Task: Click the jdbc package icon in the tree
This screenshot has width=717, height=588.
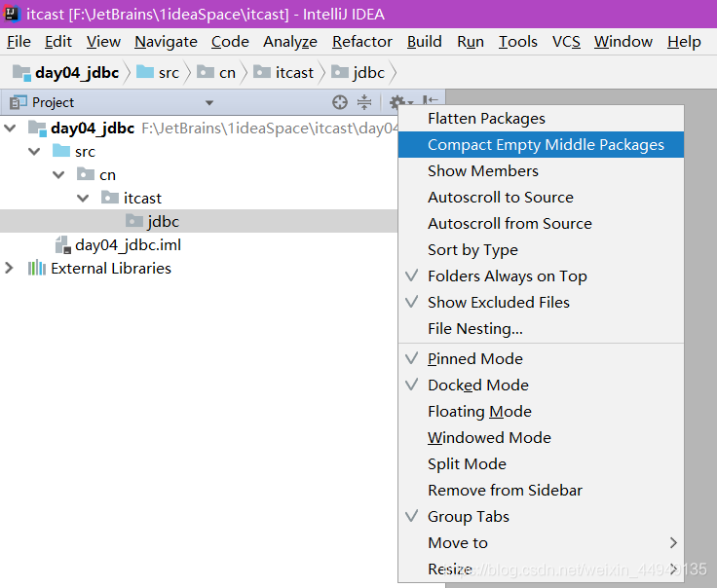Action: coord(134,221)
